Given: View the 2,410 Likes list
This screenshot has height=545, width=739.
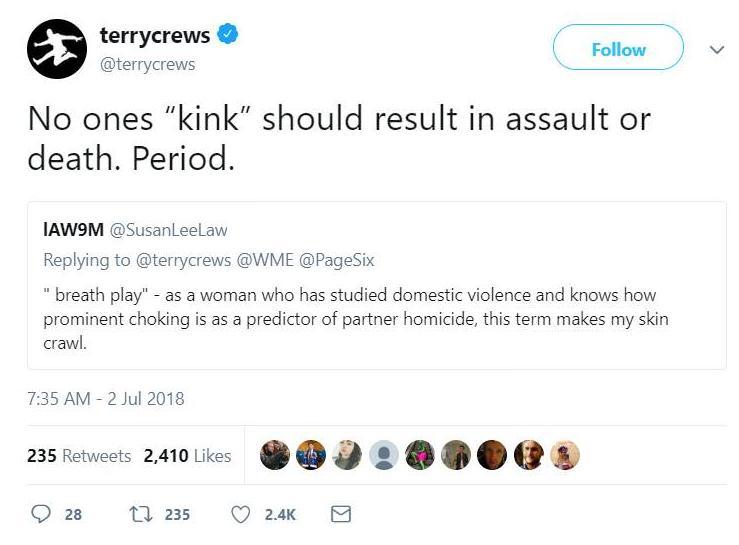Looking at the screenshot, I should point(187,455).
